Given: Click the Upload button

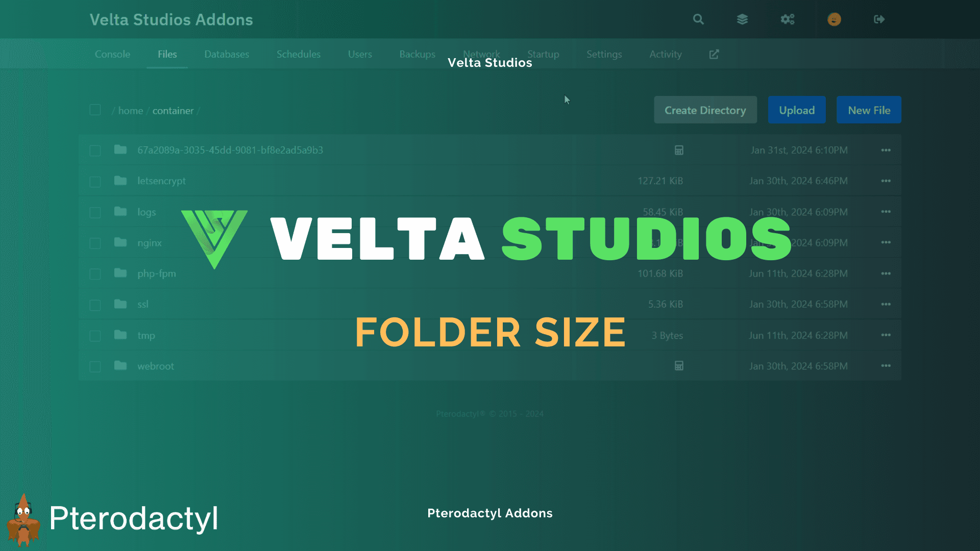Looking at the screenshot, I should point(797,110).
